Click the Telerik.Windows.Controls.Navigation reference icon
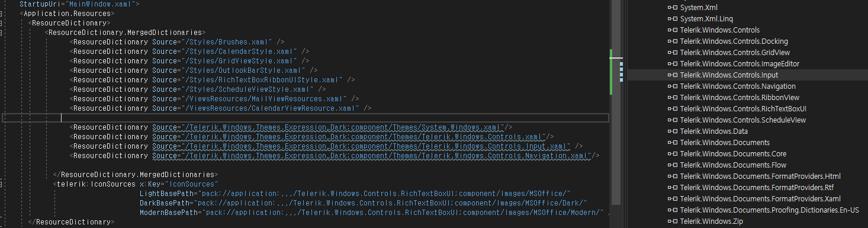868x228 pixels. point(672,86)
